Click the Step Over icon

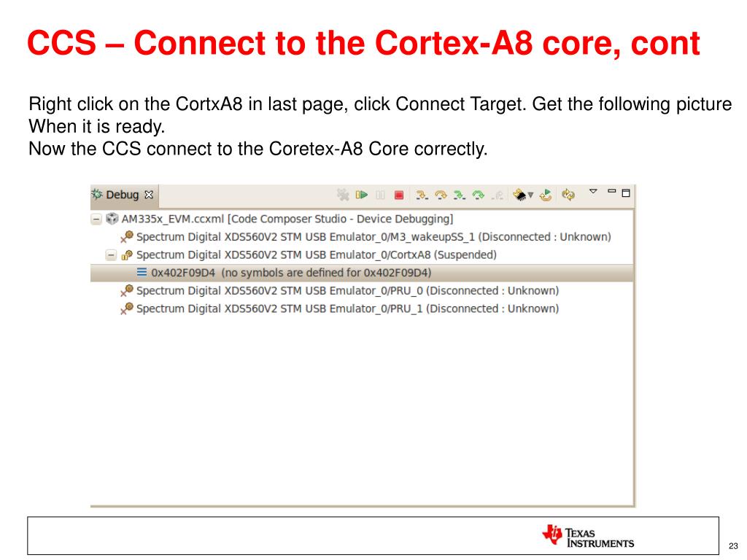441,195
